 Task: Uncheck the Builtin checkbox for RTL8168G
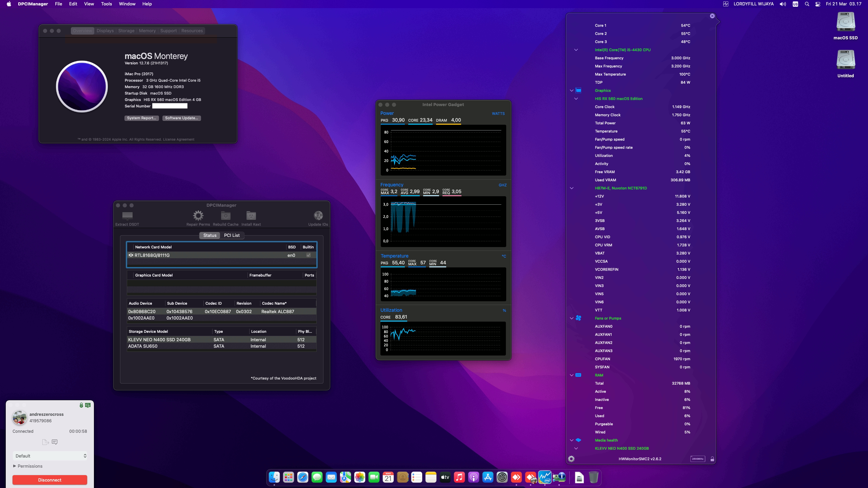click(x=308, y=255)
